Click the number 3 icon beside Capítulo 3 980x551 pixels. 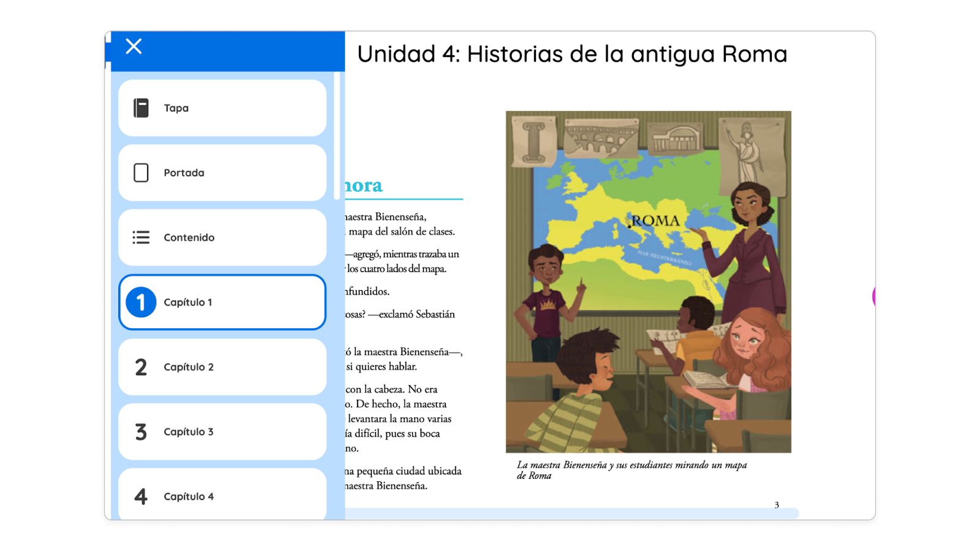tap(141, 432)
